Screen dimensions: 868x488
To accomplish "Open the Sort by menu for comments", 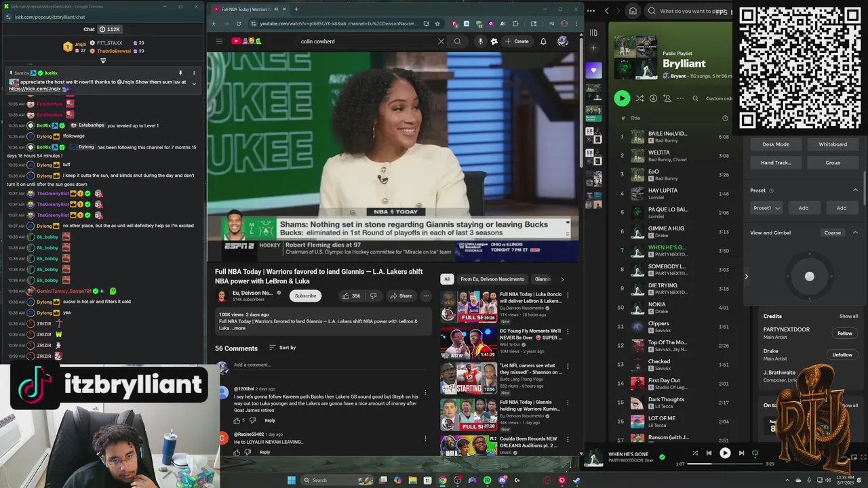I will 282,348.
